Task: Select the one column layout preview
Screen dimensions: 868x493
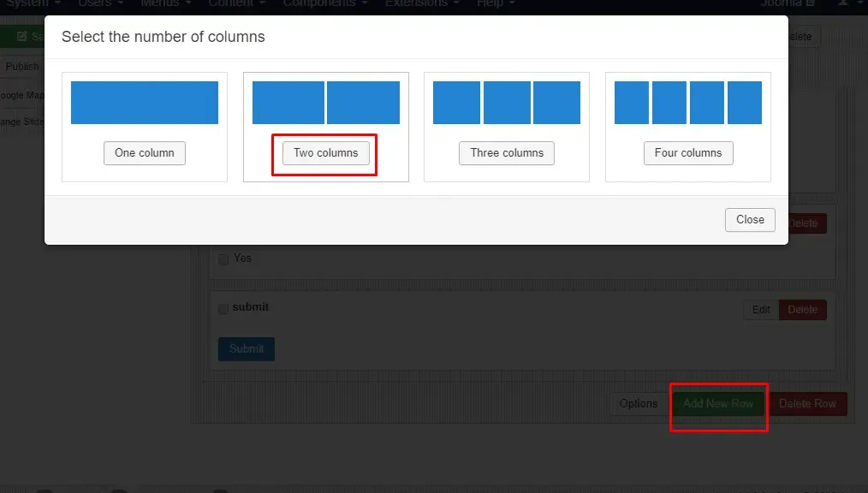Action: 145,103
